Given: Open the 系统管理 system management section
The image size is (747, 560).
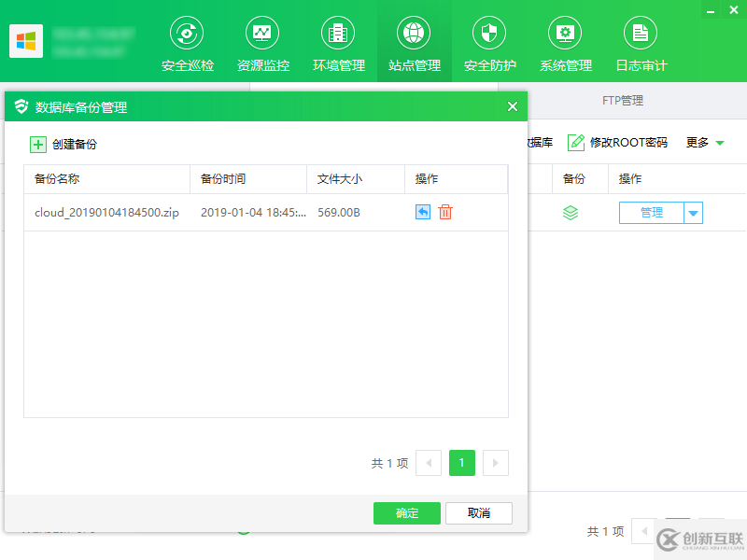Looking at the screenshot, I should coord(565,44).
